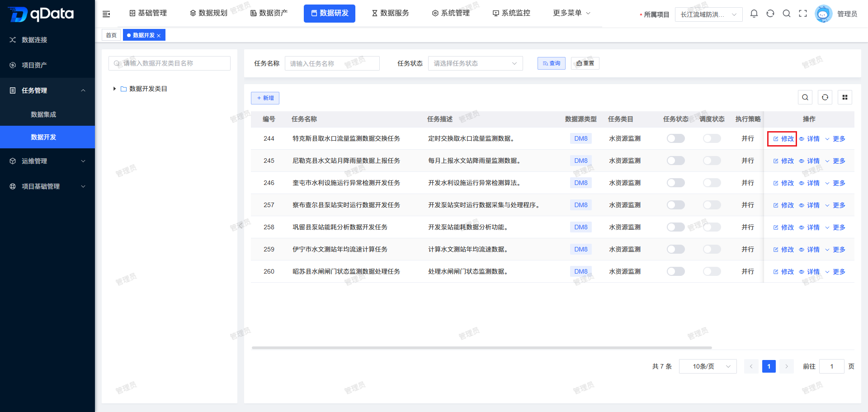Screen dimensions: 868x412
Task: Open 数据连接 in the sidebar
Action: tap(47, 40)
